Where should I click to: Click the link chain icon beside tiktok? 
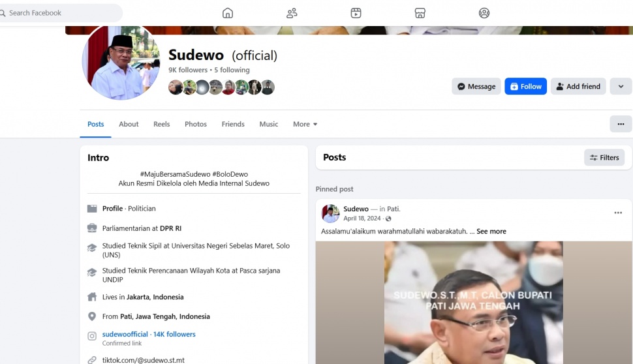(x=92, y=359)
